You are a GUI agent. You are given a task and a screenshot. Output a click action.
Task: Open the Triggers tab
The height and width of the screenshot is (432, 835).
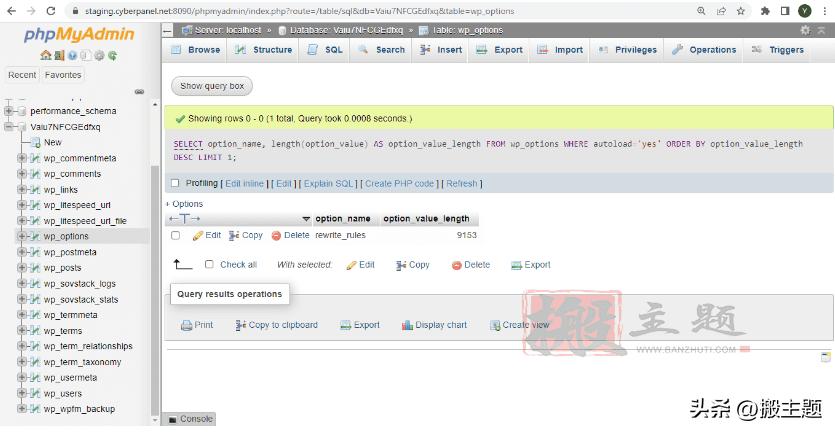778,50
